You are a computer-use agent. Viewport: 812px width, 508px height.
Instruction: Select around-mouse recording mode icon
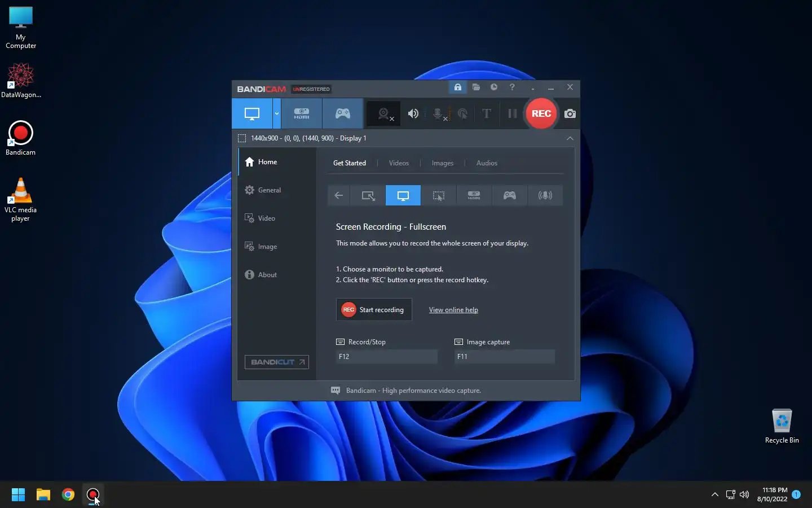point(439,195)
